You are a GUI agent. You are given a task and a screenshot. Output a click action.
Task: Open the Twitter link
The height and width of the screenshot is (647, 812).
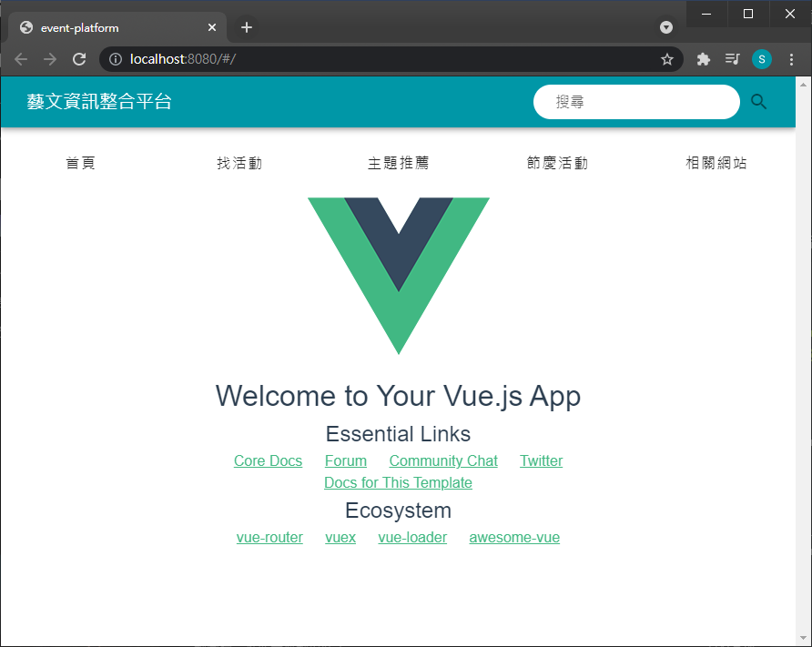click(x=541, y=460)
